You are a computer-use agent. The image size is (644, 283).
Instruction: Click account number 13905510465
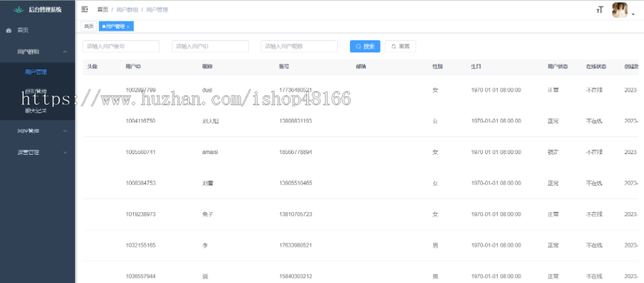(296, 183)
